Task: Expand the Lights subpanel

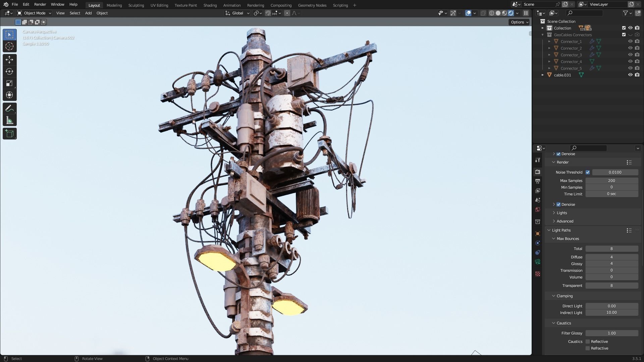Action: [561, 213]
